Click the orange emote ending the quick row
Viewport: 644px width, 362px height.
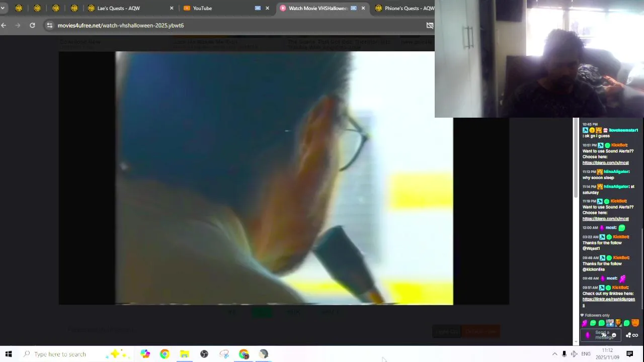point(635,323)
